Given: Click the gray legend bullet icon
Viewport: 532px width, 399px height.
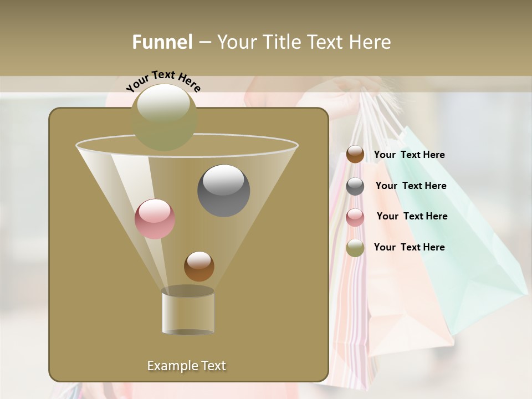Looking at the screenshot, I should (x=354, y=186).
